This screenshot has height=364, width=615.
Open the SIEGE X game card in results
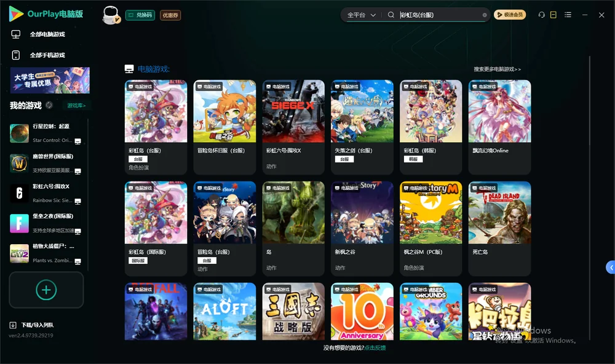pyautogui.click(x=293, y=127)
